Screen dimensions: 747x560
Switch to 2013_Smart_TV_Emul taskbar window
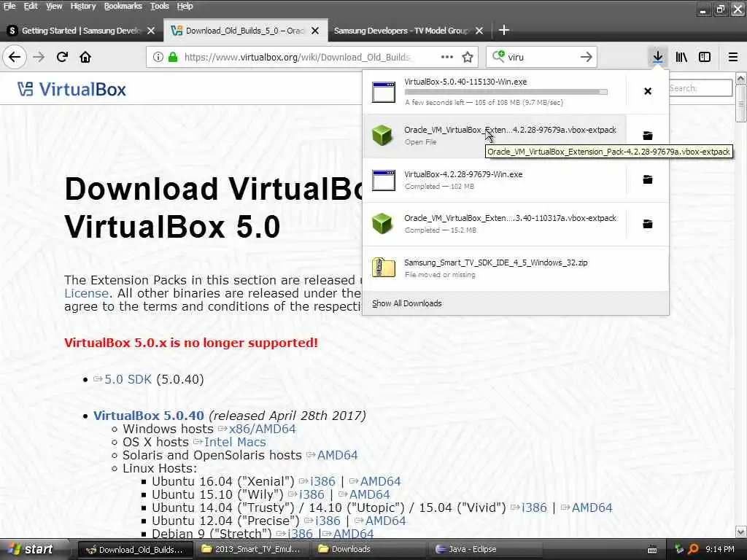[252, 550]
